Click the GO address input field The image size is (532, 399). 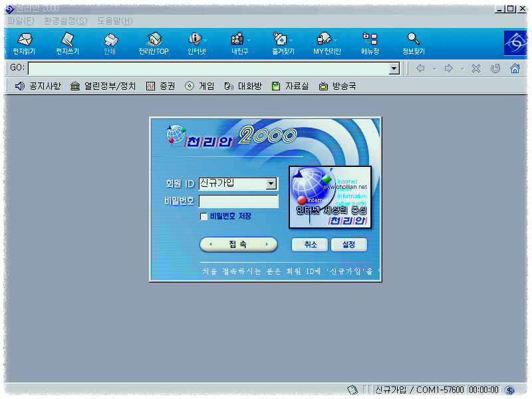point(209,68)
